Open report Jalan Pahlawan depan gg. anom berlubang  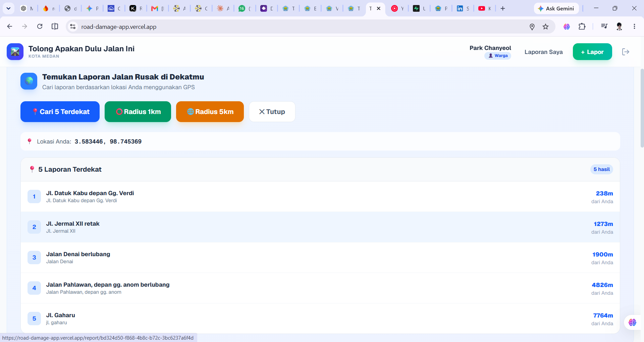point(320,288)
